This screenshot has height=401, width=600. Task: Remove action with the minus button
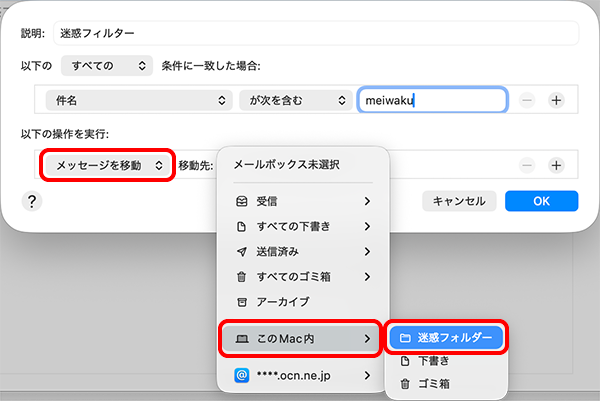[527, 166]
